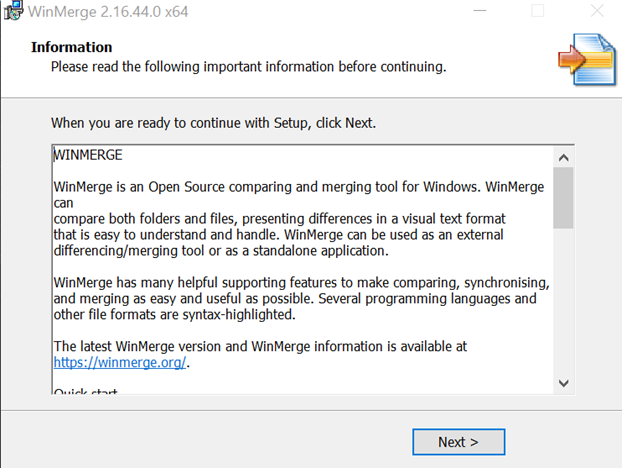The height and width of the screenshot is (468, 622).
Task: Open the https://winmerge.org/ link
Action: click(119, 363)
